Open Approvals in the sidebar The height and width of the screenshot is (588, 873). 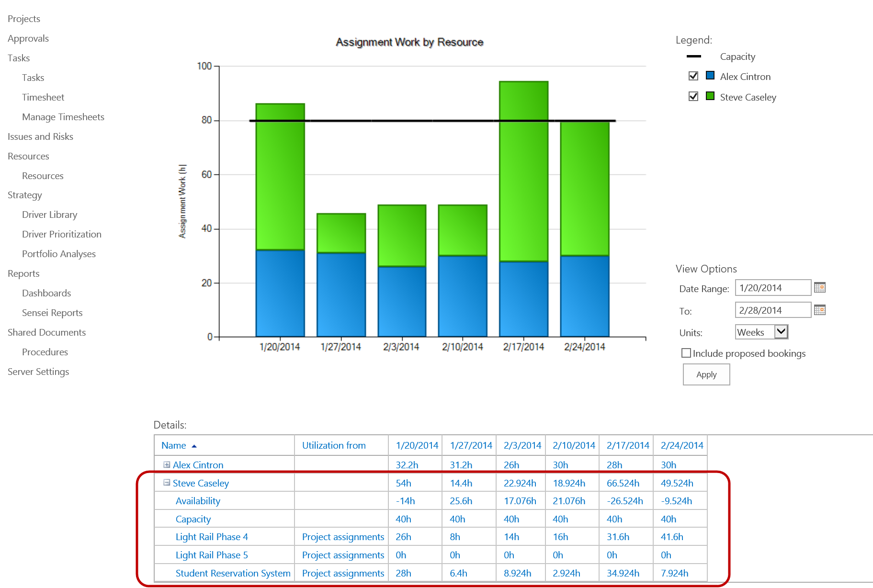coord(28,38)
